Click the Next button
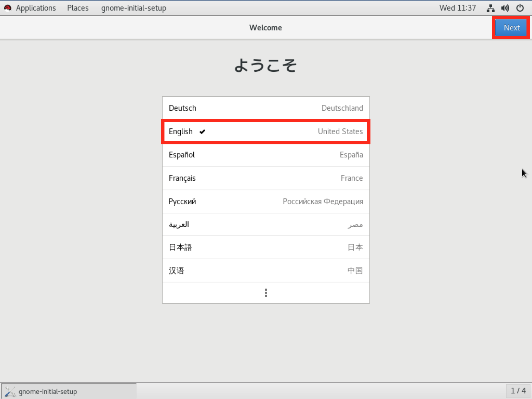 pyautogui.click(x=512, y=28)
